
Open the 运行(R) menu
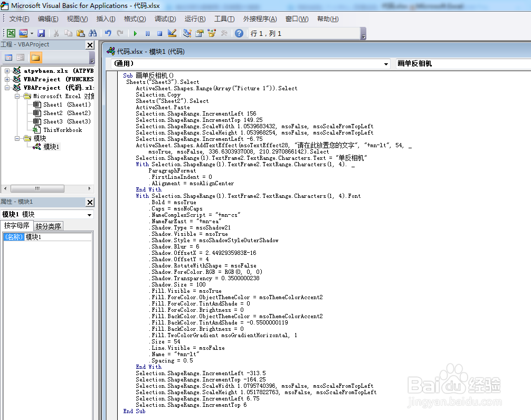pyautogui.click(x=195, y=19)
